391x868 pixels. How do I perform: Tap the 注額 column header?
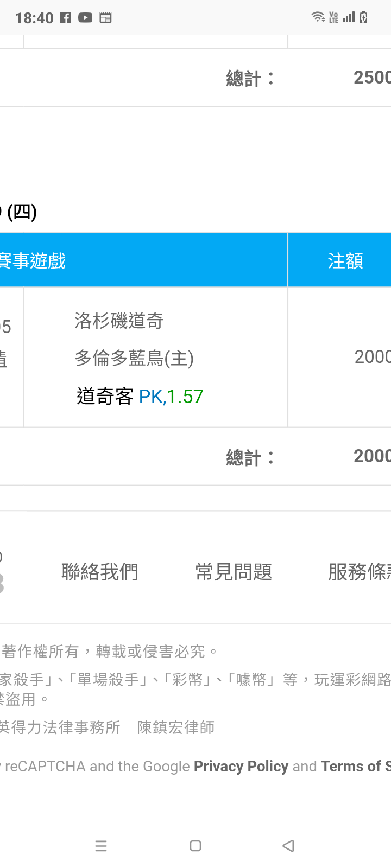345,261
